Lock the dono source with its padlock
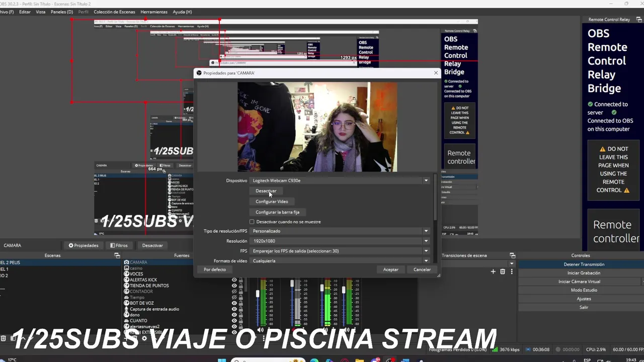Image resolution: width=644 pixels, height=362 pixels. [240, 315]
